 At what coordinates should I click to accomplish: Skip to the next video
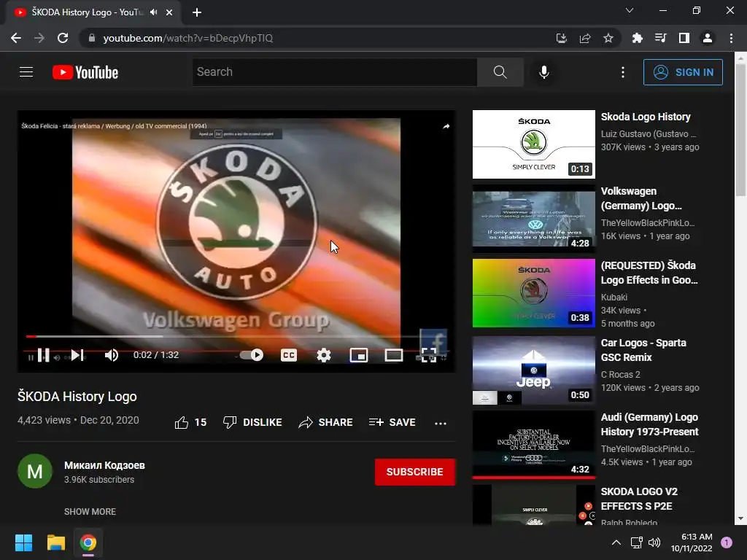pyautogui.click(x=77, y=355)
